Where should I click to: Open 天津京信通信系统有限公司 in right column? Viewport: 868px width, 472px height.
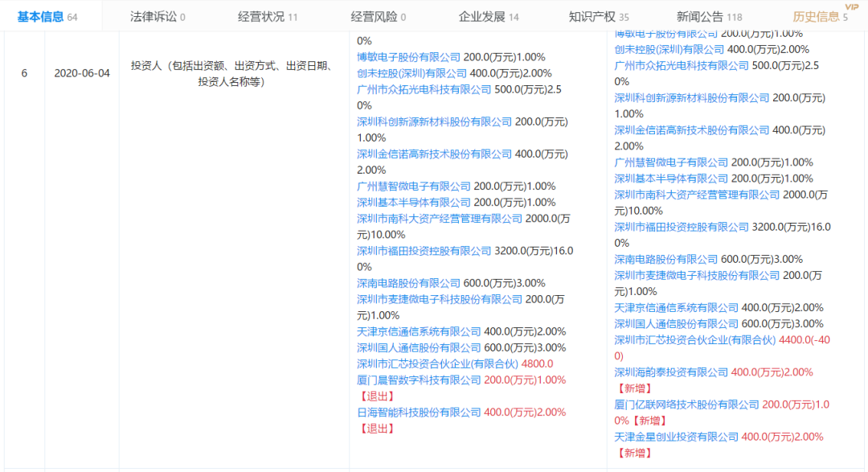(677, 307)
